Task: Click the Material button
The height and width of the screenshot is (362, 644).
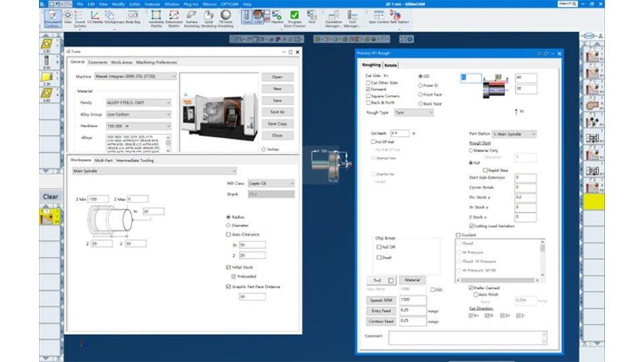Action: pos(413,280)
